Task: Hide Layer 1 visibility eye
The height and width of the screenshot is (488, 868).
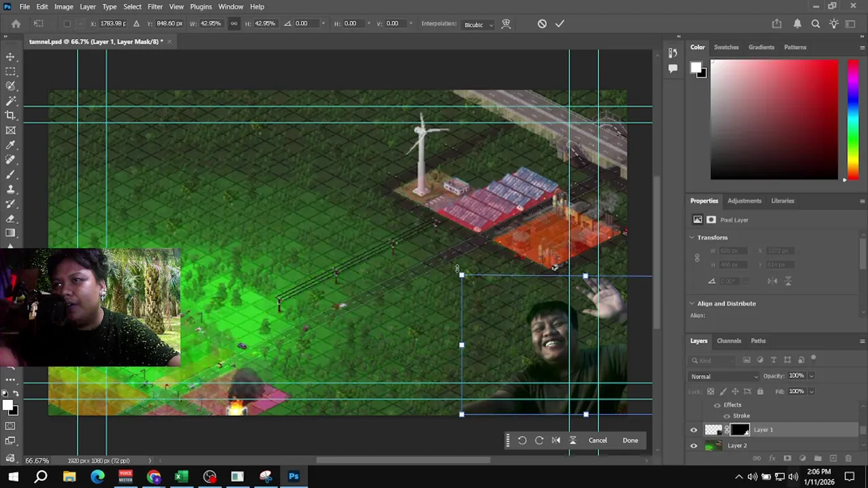Action: tap(693, 430)
